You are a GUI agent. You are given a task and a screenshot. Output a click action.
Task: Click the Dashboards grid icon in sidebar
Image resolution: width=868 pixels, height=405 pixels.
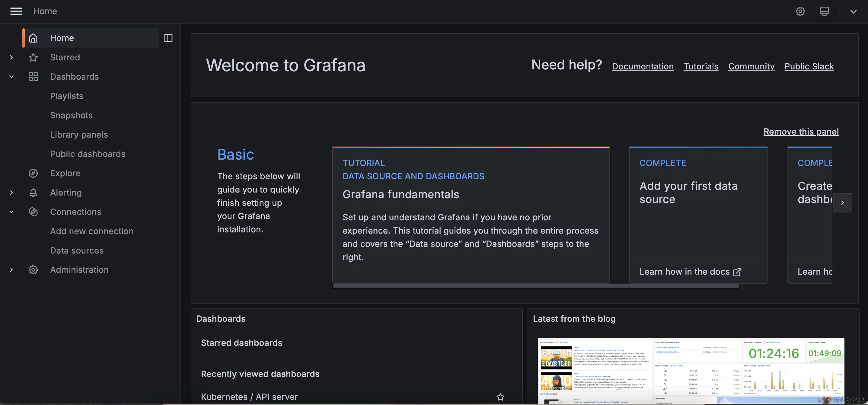click(33, 77)
